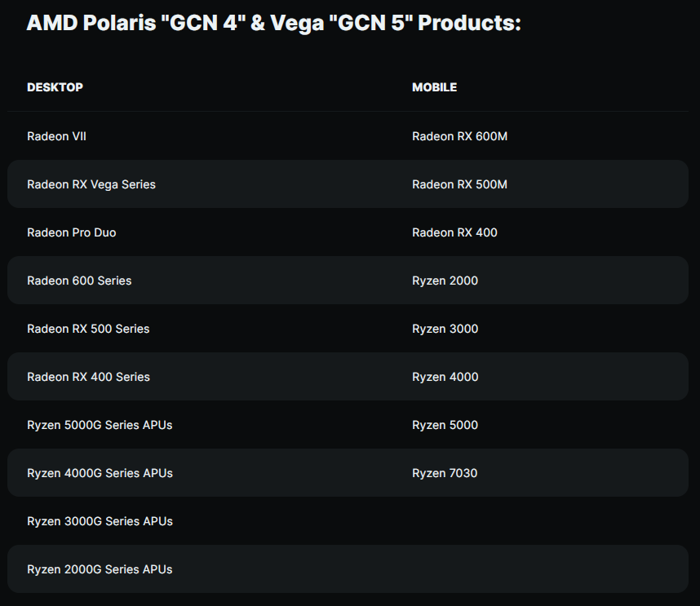Select the Radeon RX 500M cell

459,184
